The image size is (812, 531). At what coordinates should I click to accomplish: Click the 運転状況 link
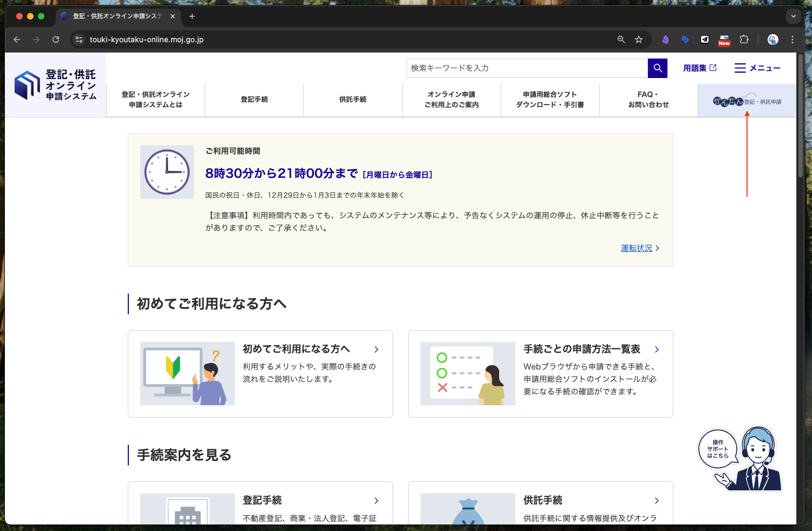637,248
